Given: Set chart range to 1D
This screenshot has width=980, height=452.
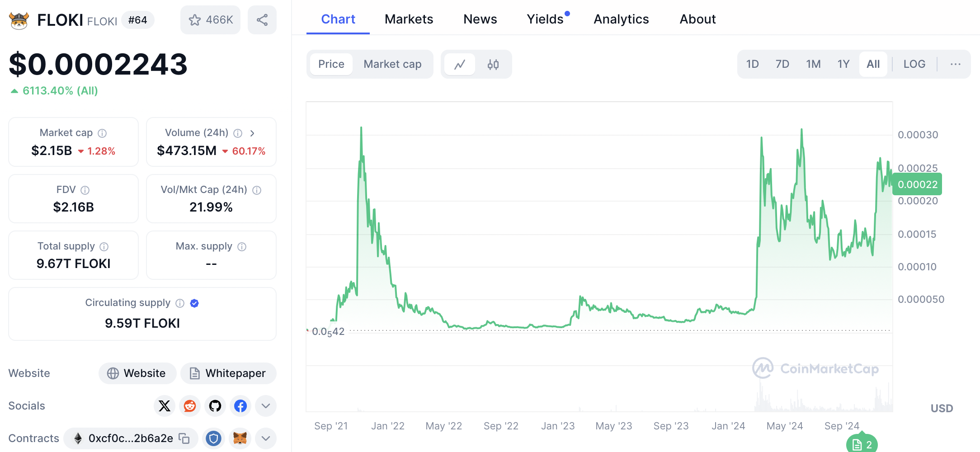Looking at the screenshot, I should pos(753,64).
